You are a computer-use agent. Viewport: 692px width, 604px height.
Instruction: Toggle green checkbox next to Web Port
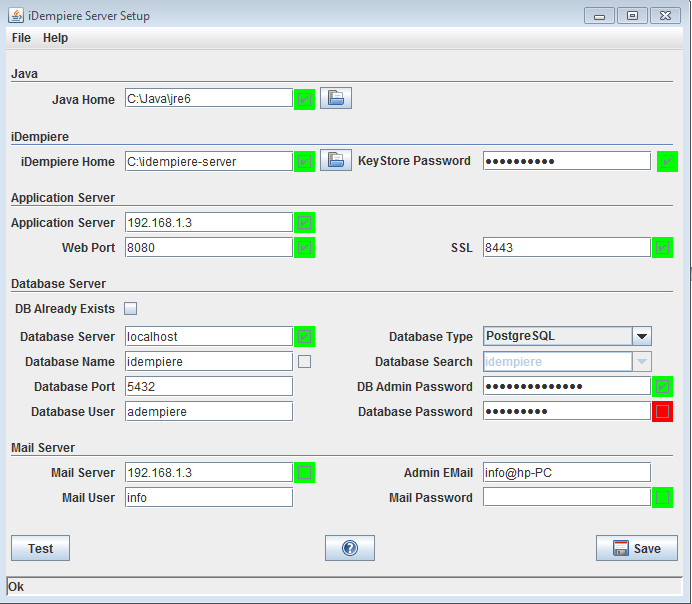(x=305, y=248)
